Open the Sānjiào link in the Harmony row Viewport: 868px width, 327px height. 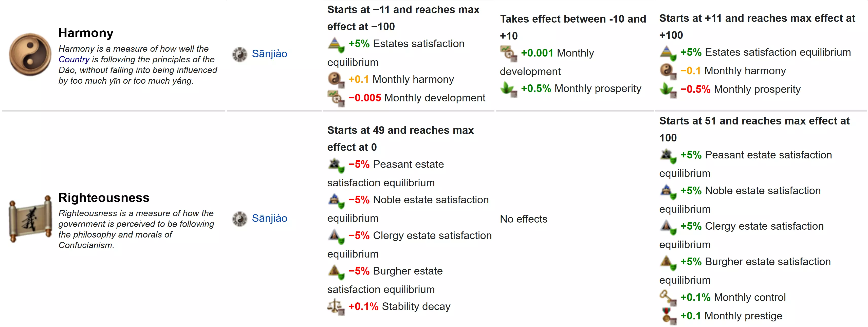pos(269,53)
